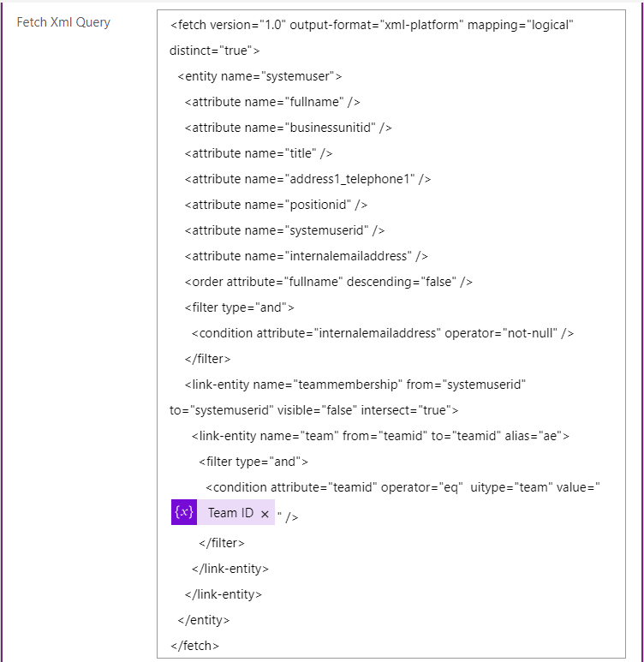
Task: Click the purple {x} dynamic content icon
Action: click(x=184, y=512)
